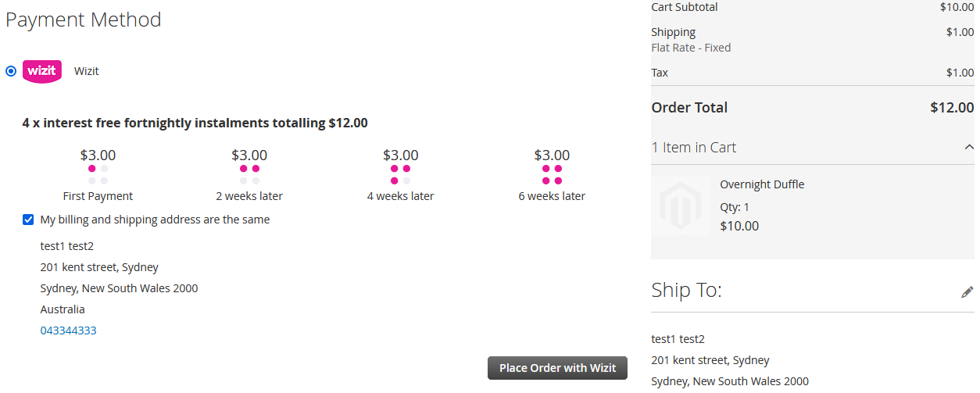Click the Overnight Duffle product name
The width and height of the screenshot is (980, 393).
[762, 184]
